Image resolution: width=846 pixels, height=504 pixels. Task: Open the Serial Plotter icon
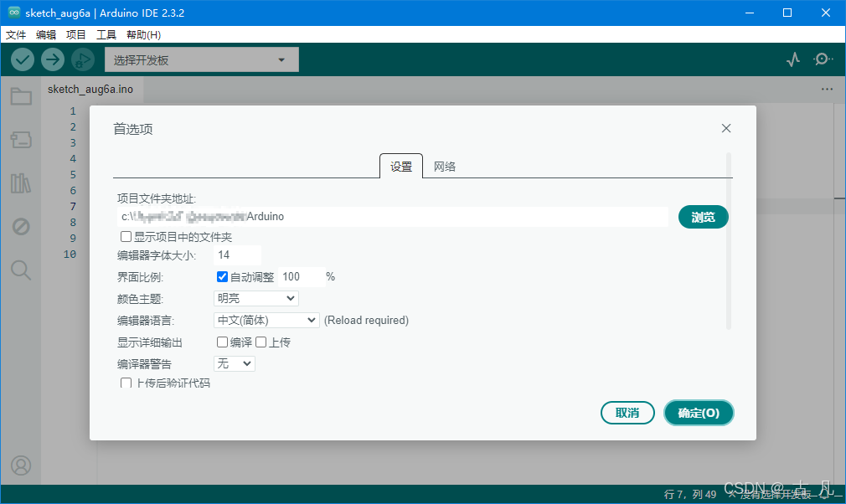click(792, 59)
